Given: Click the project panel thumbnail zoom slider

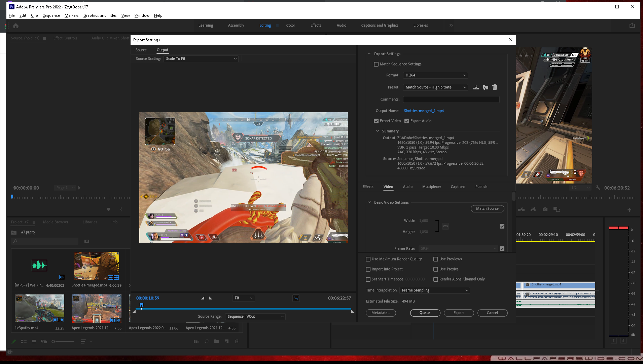Looking at the screenshot, I should [63, 341].
